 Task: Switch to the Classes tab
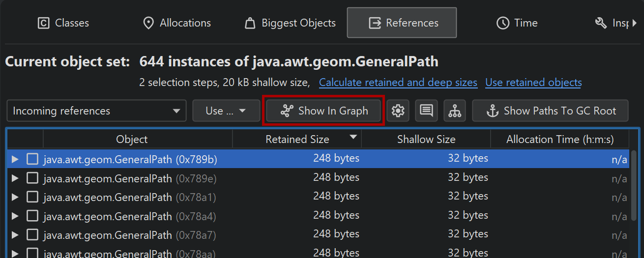pos(63,23)
